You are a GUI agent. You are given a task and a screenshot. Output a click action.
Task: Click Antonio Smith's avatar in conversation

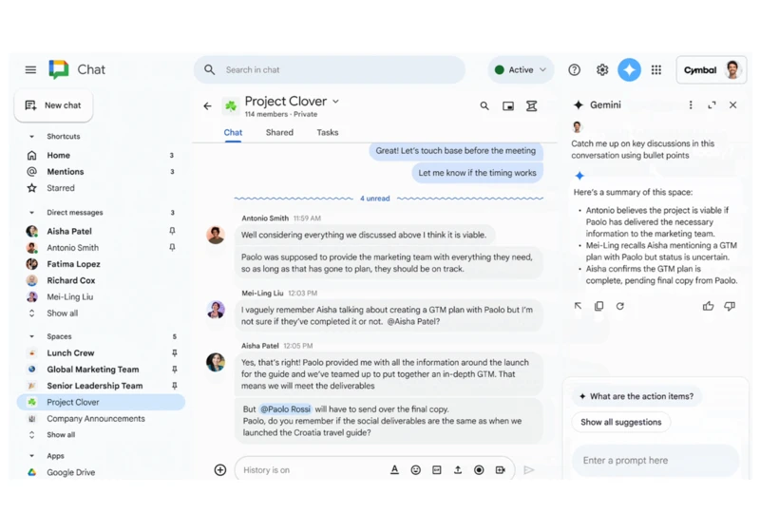pos(216,235)
